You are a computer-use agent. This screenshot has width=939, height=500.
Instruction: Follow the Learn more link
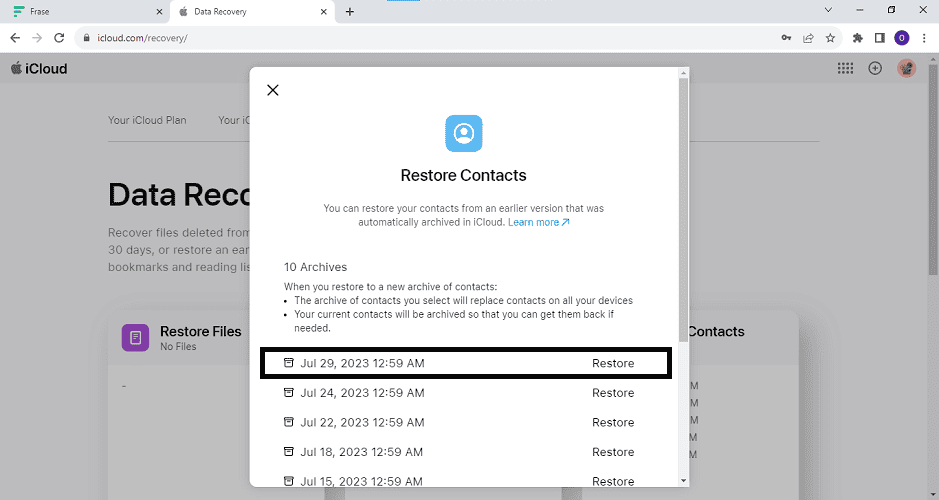point(538,222)
